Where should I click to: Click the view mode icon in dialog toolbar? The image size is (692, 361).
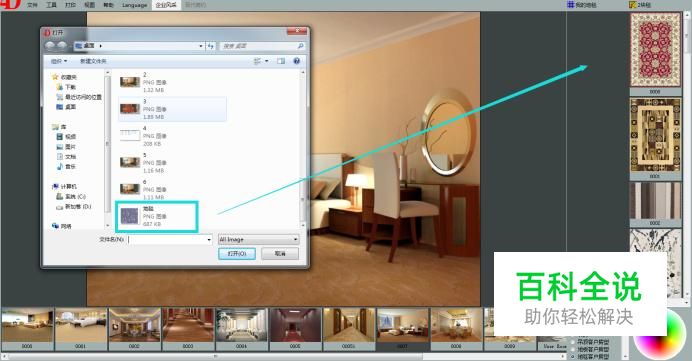[257, 61]
